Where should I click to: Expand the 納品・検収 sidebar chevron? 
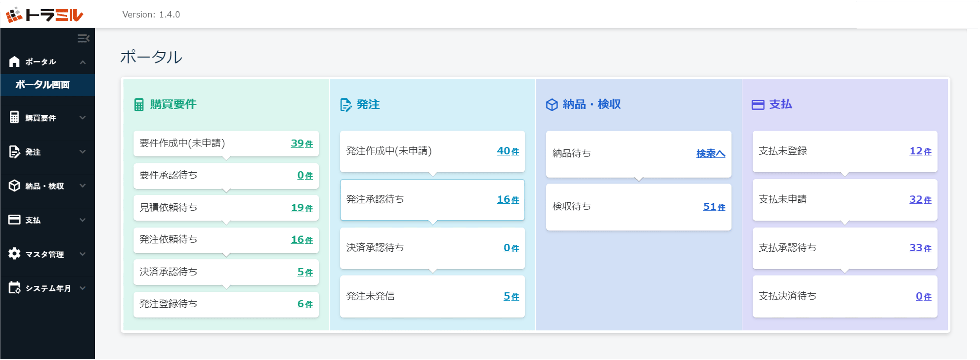coord(82,185)
